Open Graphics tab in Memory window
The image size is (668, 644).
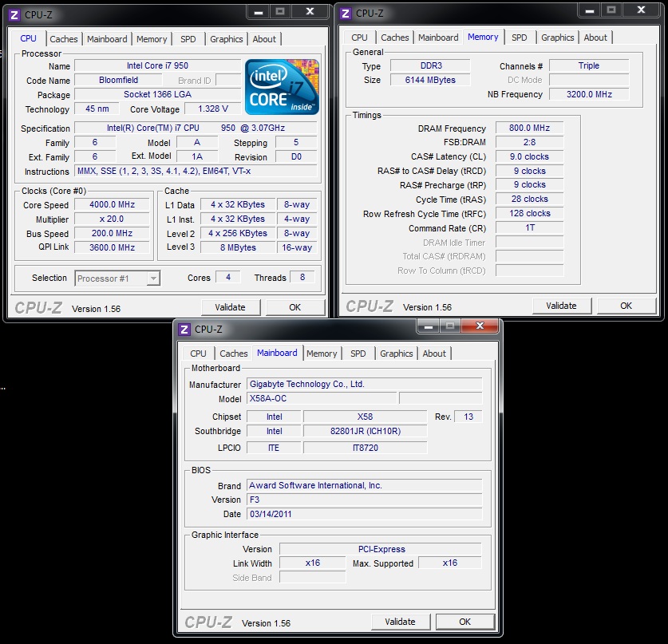[x=558, y=38]
